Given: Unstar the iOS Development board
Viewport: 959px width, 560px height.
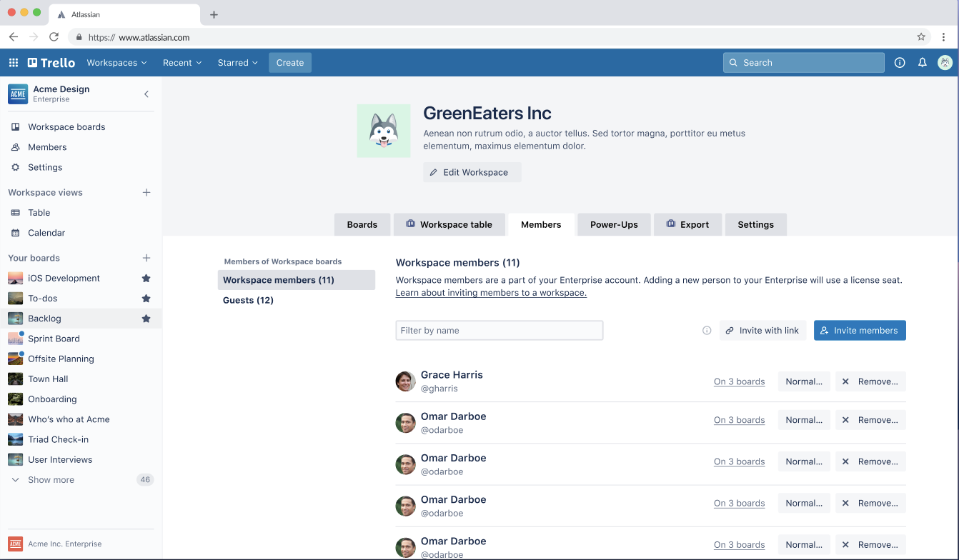Looking at the screenshot, I should (x=146, y=279).
